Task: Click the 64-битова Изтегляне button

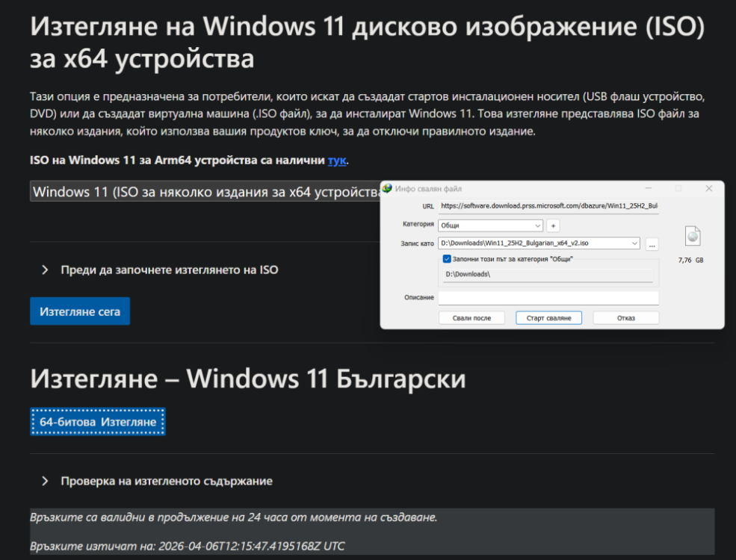Action: 98,422
